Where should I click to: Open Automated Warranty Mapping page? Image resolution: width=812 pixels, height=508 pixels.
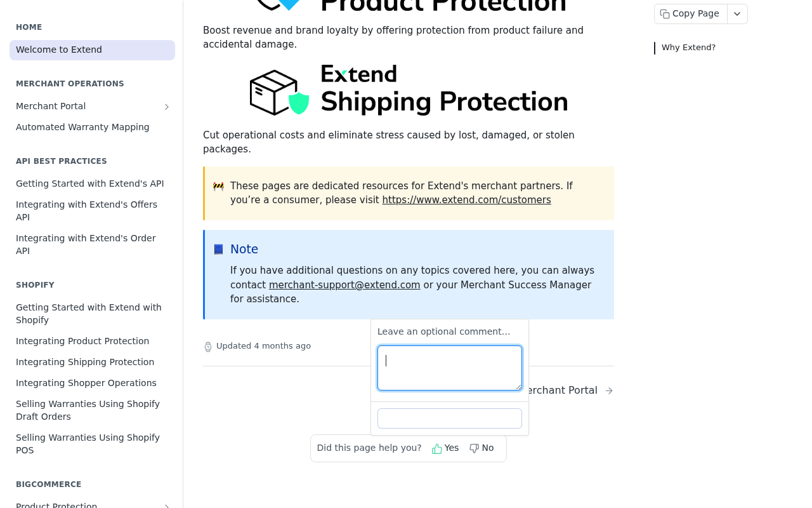pos(82,128)
